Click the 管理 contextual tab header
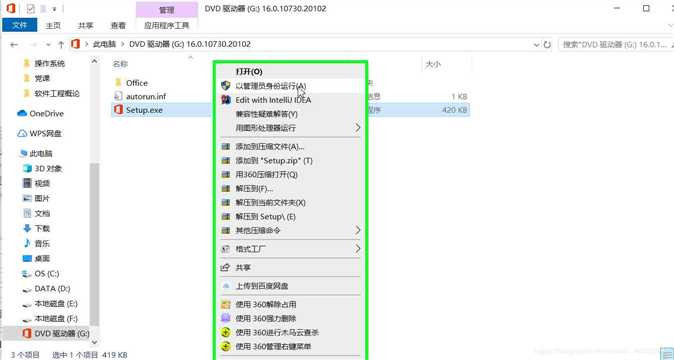 point(167,9)
